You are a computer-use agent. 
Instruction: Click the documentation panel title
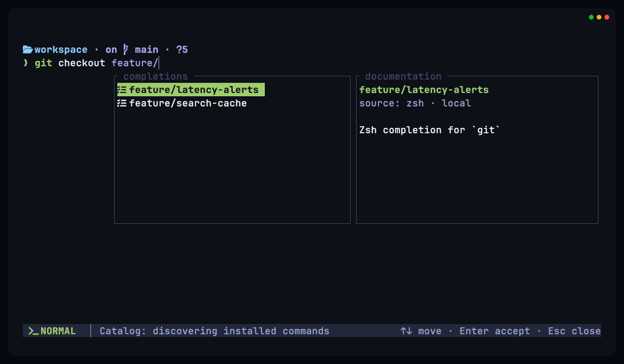(403, 76)
